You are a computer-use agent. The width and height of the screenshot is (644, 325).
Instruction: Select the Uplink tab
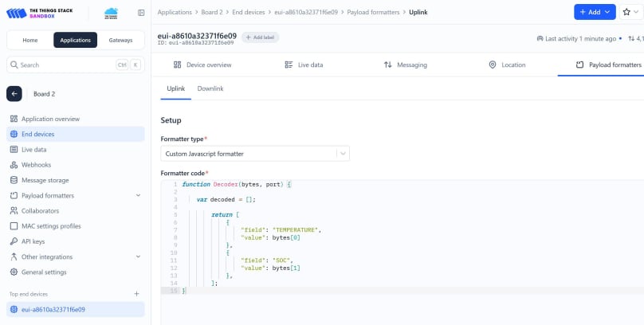(x=176, y=88)
